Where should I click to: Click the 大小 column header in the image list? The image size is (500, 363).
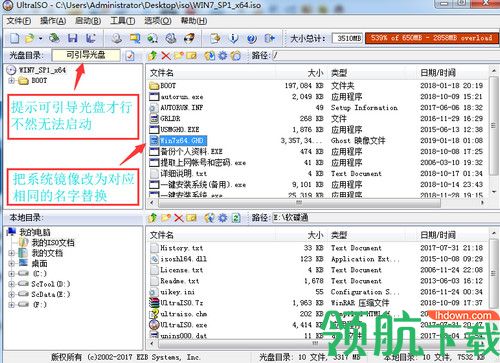click(x=302, y=73)
